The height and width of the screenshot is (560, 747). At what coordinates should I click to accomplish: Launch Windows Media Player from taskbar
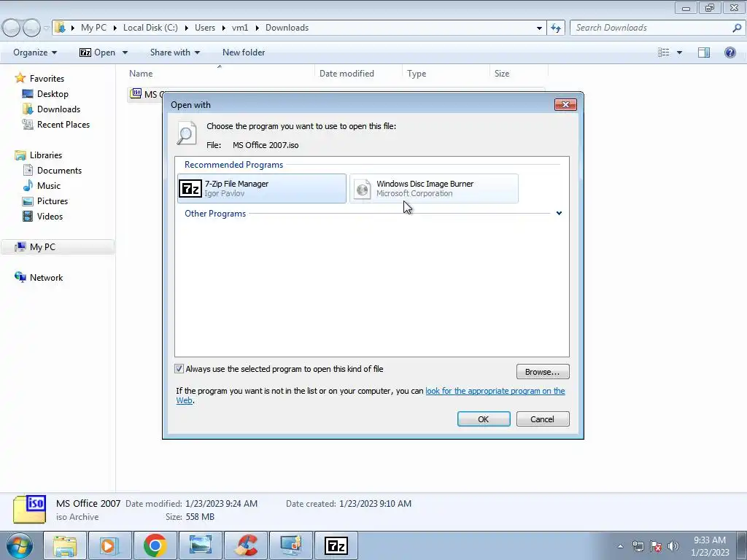109,545
